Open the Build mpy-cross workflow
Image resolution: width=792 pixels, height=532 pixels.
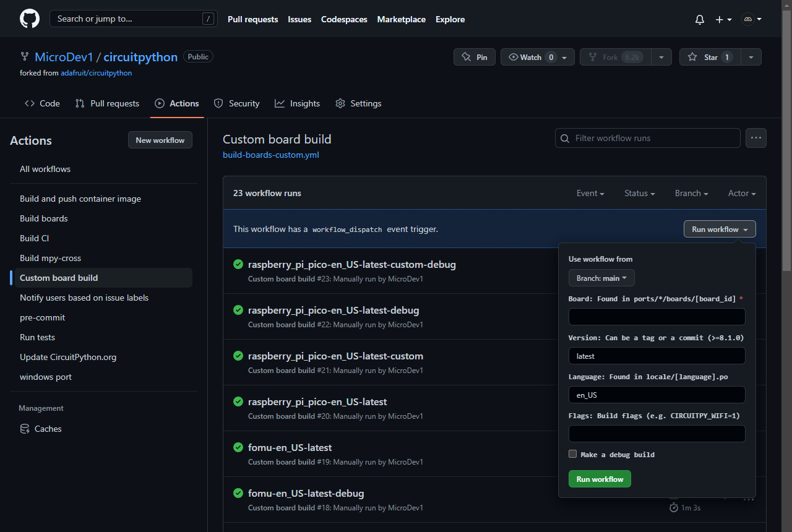coord(51,258)
